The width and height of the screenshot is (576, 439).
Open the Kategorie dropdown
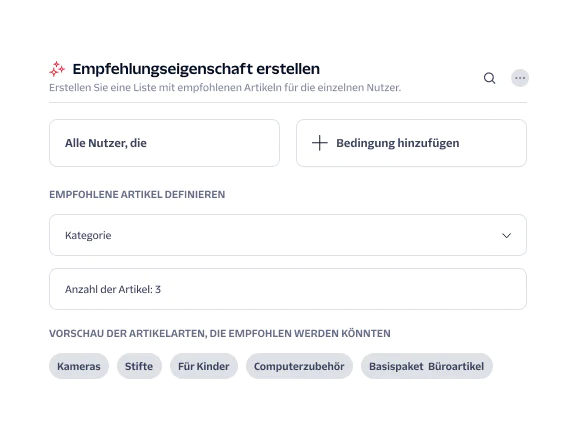[x=288, y=235]
